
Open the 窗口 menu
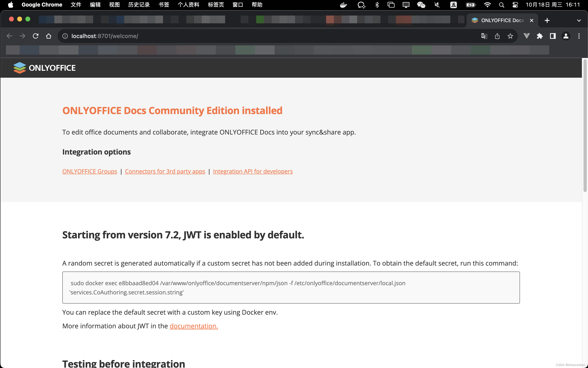[238, 5]
